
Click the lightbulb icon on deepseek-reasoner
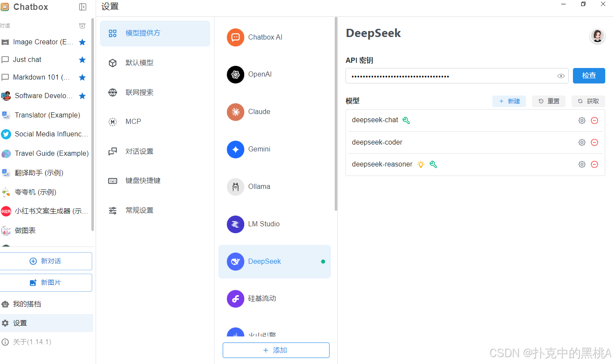(421, 164)
